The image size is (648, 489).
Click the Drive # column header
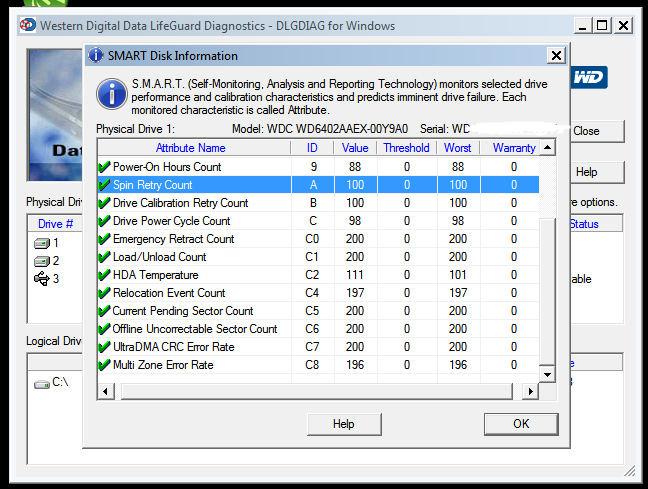[55, 224]
